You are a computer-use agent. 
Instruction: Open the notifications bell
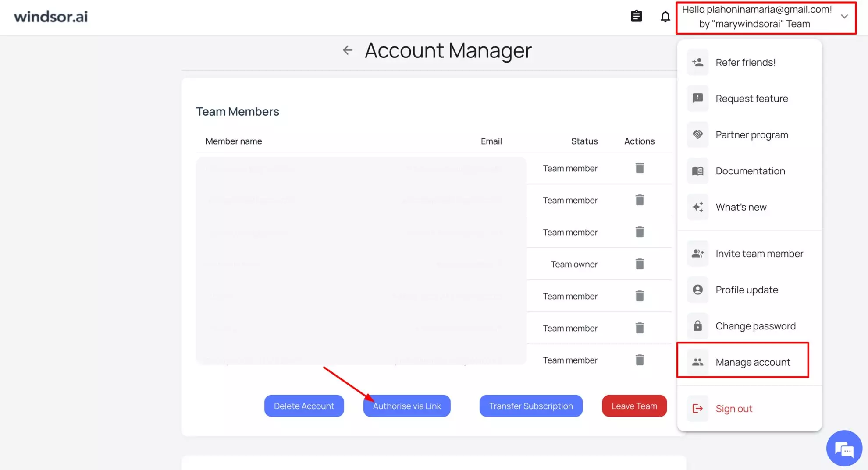coord(665,16)
